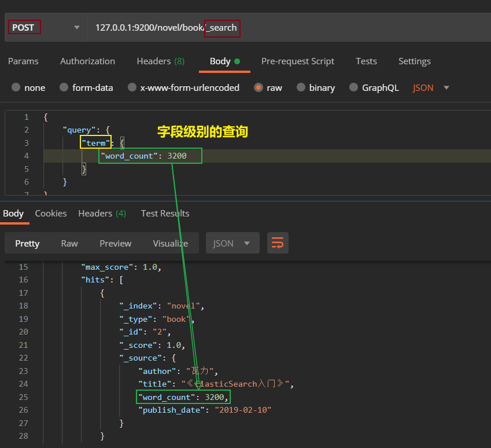Select the Pretty response view
This screenshot has width=491, height=448.
click(x=27, y=243)
